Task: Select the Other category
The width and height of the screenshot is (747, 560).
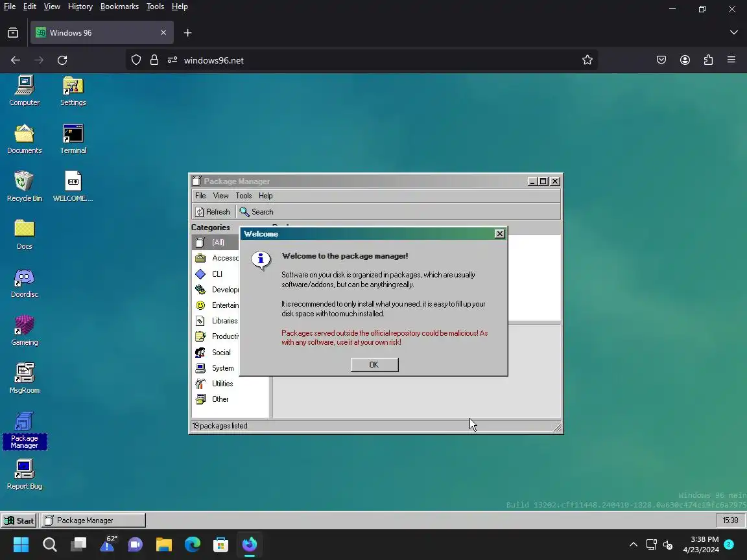Action: coord(231,399)
